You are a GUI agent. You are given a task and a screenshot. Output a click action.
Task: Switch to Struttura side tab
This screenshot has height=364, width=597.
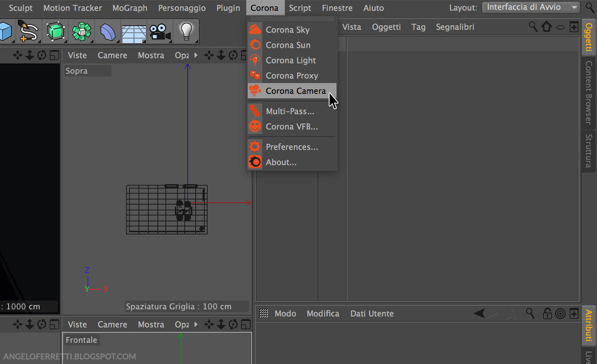click(589, 151)
